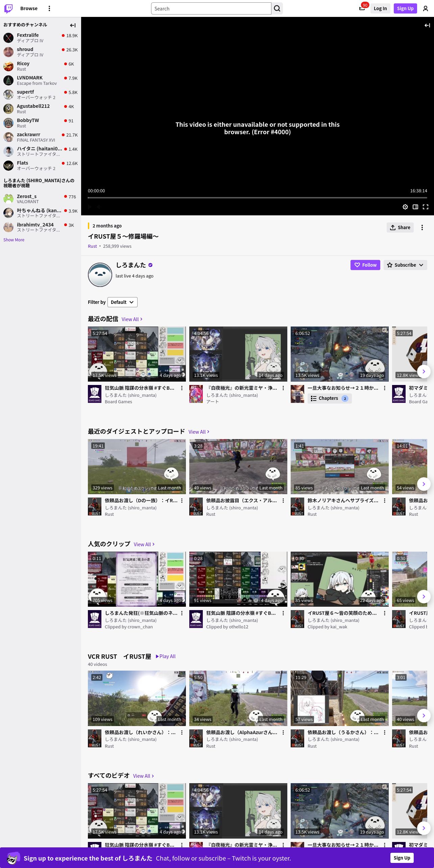Show next clips in 人気のクリップ carousel
Viewport: 434px width, 868px height.
424,597
